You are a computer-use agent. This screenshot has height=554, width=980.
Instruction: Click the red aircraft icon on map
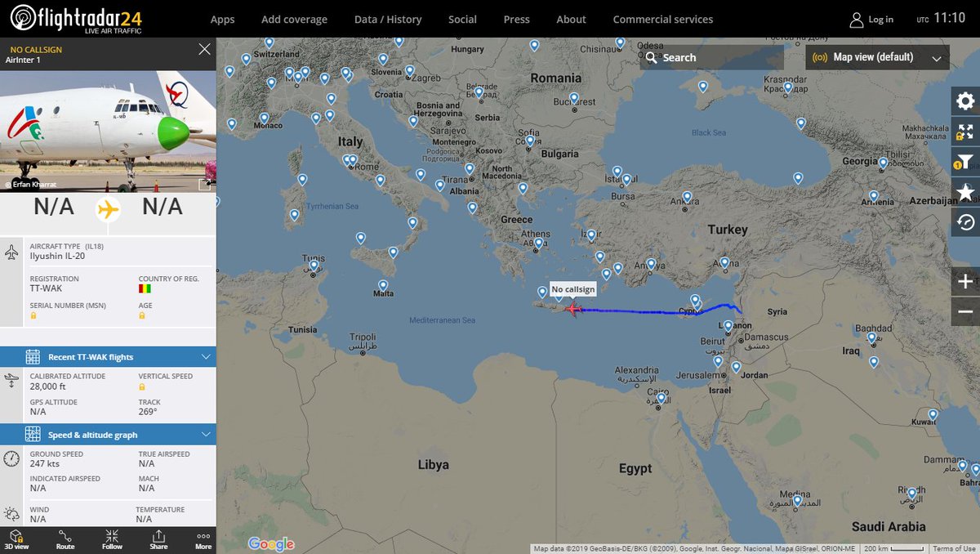[x=572, y=309]
